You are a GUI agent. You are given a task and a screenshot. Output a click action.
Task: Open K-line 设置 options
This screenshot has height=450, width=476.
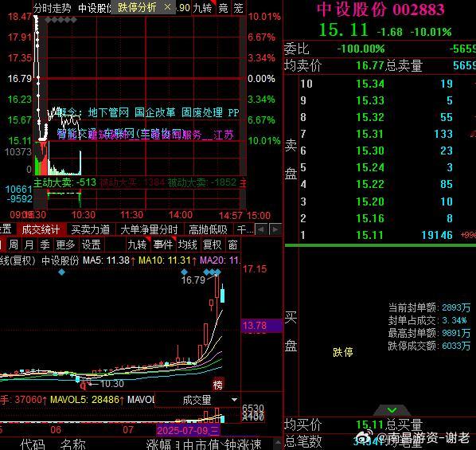coord(91,245)
